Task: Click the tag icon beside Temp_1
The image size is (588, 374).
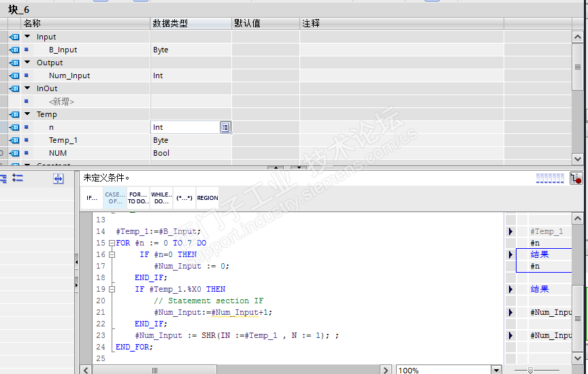Action: [14, 140]
